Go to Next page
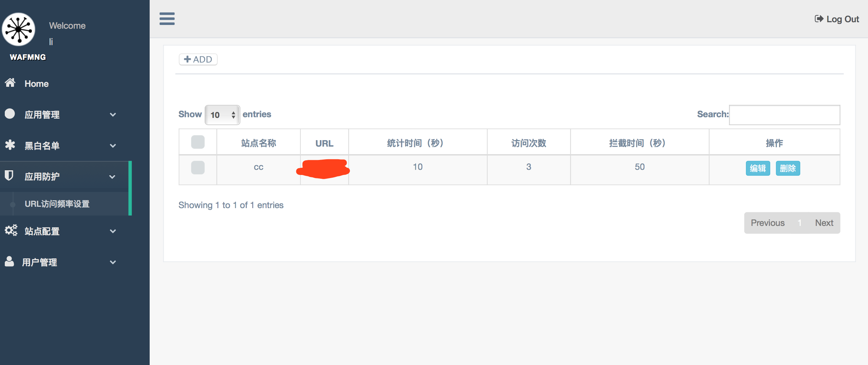This screenshot has height=365, width=868. coord(824,223)
